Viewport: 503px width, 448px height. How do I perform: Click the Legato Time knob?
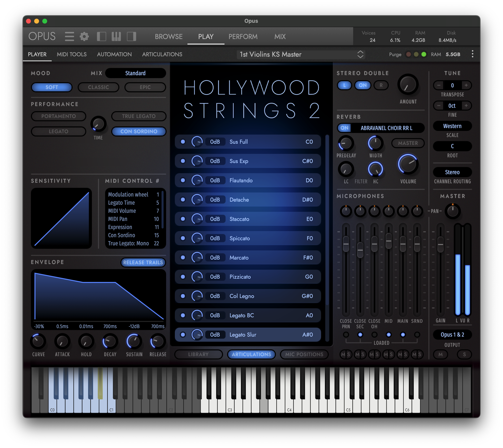(x=98, y=124)
